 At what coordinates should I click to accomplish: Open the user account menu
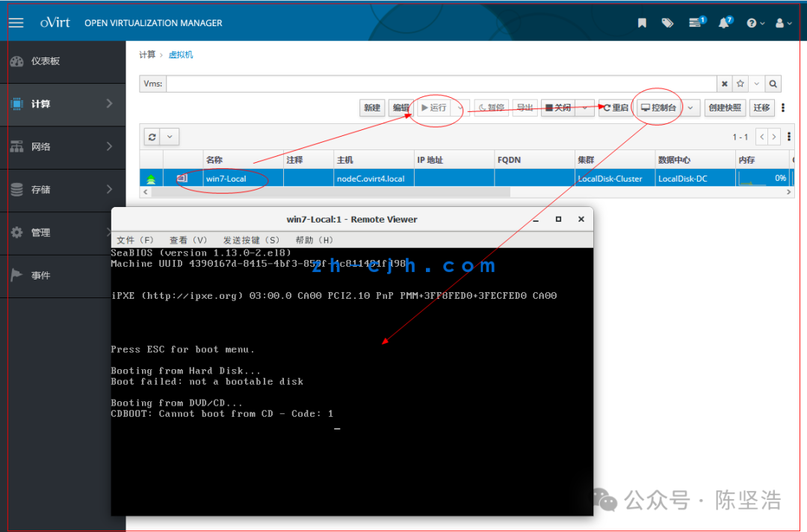[783, 23]
